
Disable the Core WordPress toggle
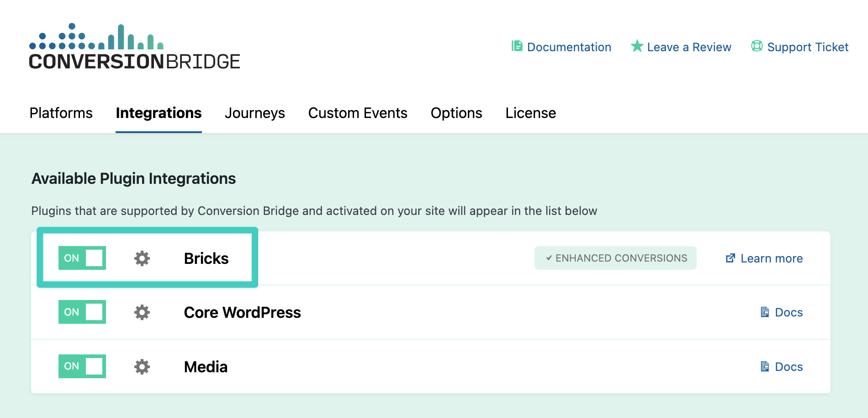coord(82,312)
